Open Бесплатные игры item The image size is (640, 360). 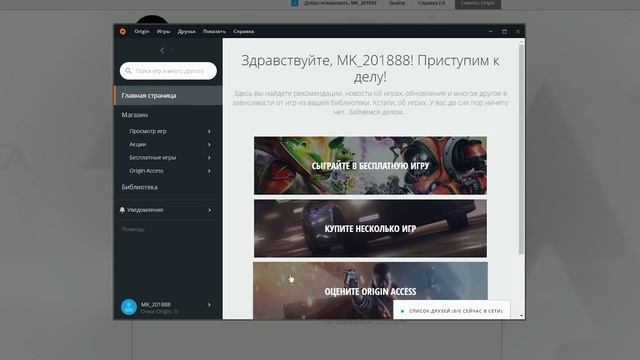coord(153,157)
